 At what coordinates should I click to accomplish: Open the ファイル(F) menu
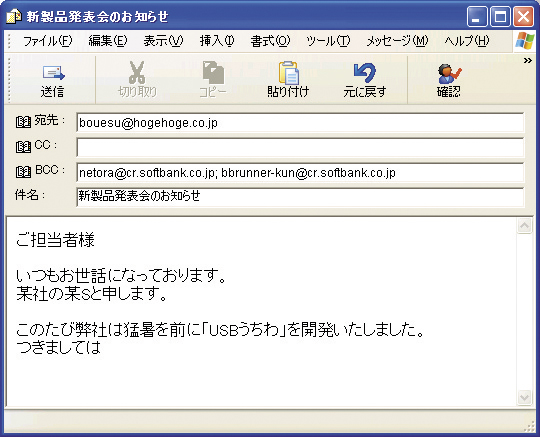click(48, 41)
